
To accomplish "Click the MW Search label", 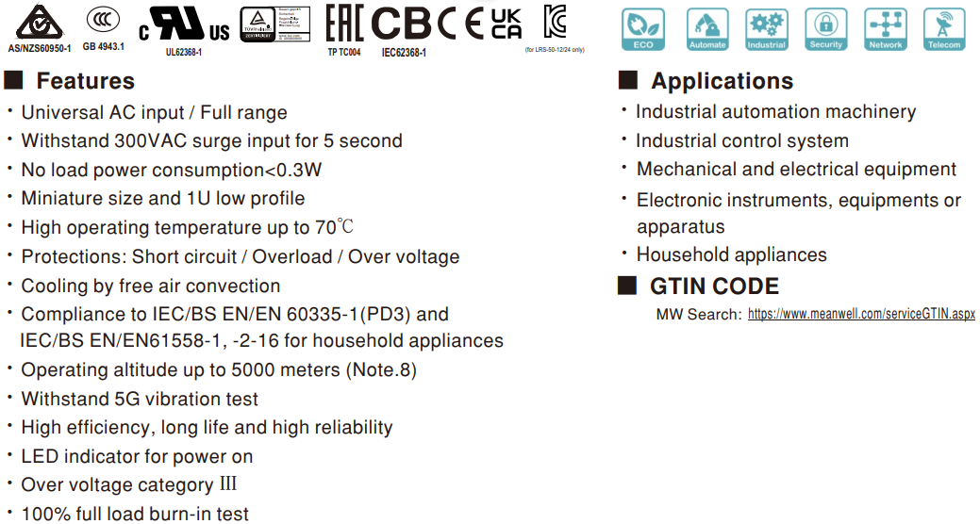I will pyautogui.click(x=699, y=314).
